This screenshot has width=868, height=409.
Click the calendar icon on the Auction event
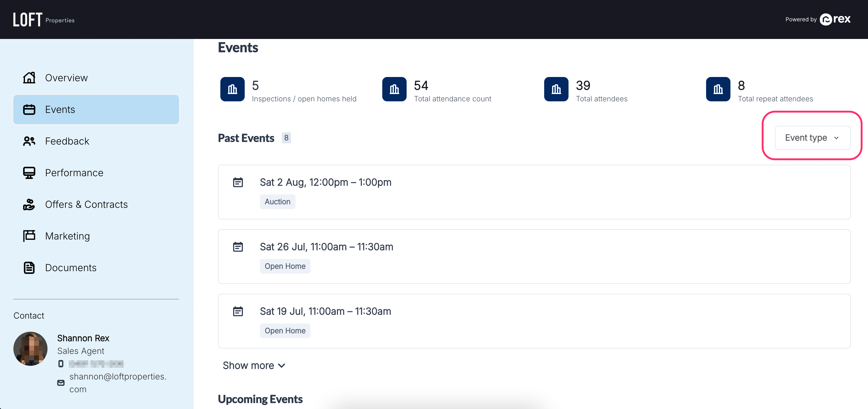point(238,182)
